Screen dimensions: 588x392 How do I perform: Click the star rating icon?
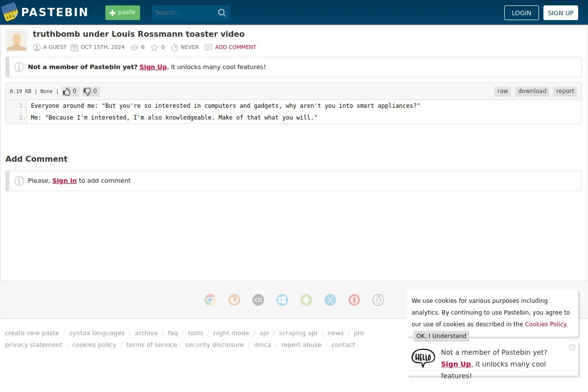[154, 48]
